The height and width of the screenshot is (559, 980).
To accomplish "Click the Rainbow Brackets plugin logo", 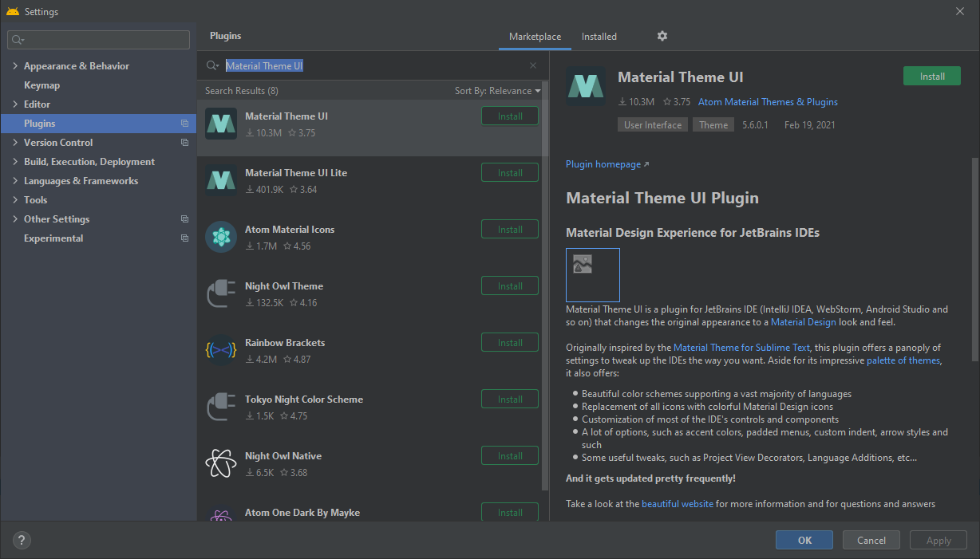I will tap(221, 350).
